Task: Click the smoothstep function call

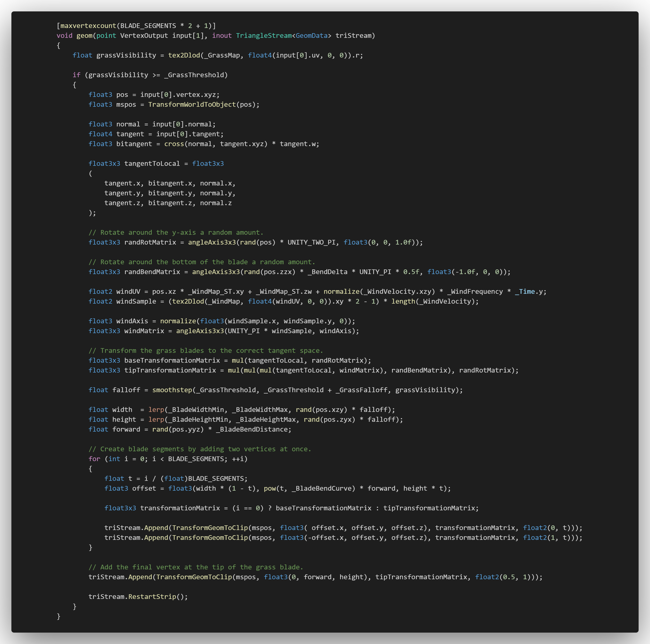Action: click(172, 390)
